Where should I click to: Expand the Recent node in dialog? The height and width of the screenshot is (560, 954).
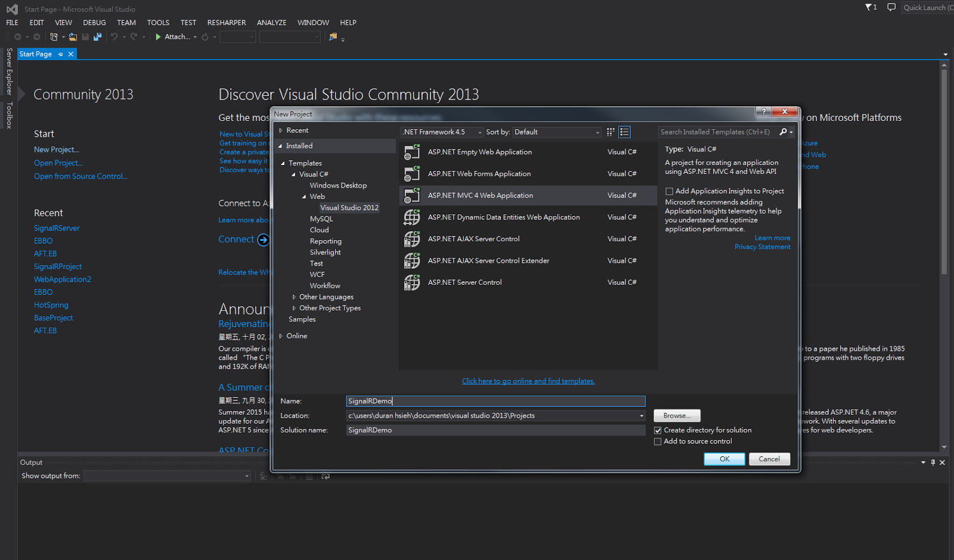pyautogui.click(x=281, y=130)
